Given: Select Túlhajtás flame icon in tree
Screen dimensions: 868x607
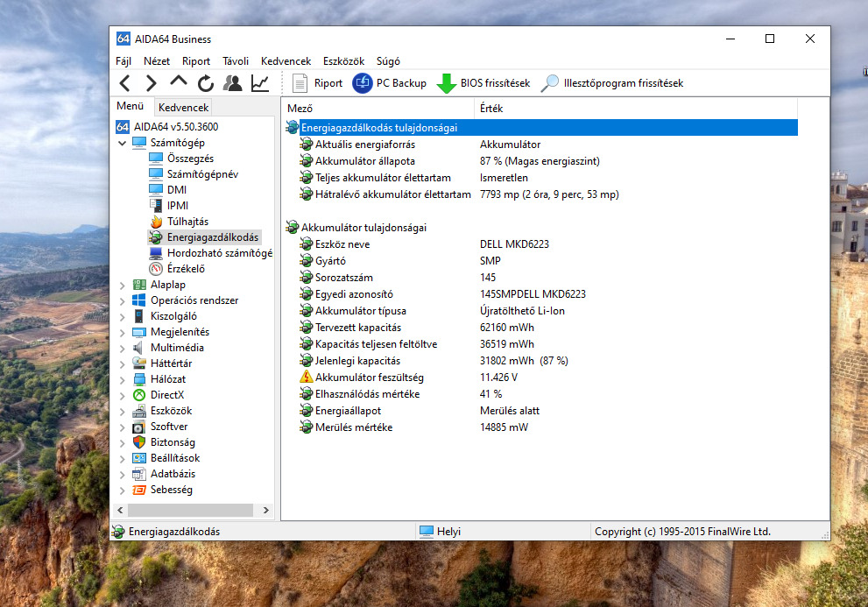Looking at the screenshot, I should tap(156, 222).
